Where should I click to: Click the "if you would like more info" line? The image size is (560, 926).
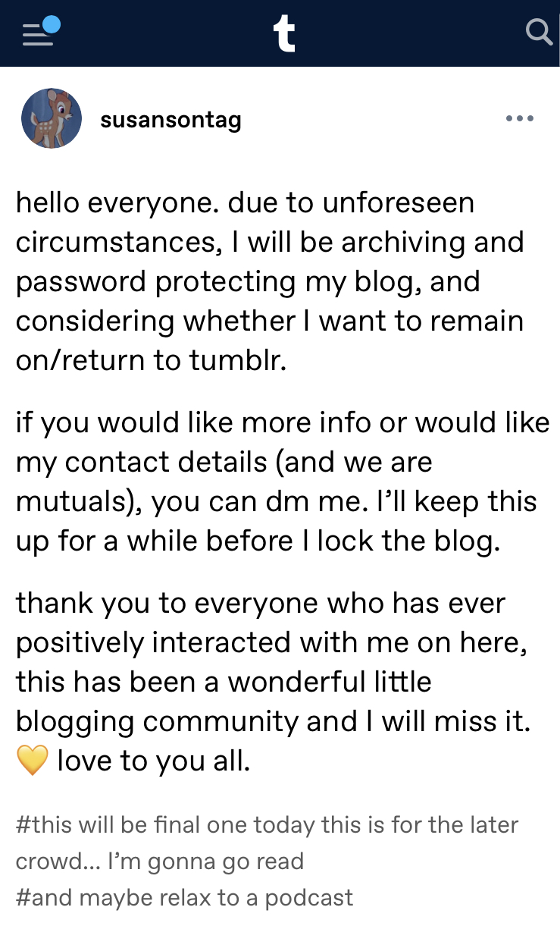tap(283, 422)
